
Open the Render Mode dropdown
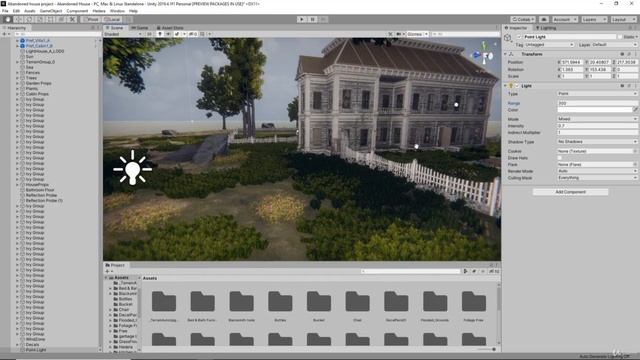coord(597,171)
